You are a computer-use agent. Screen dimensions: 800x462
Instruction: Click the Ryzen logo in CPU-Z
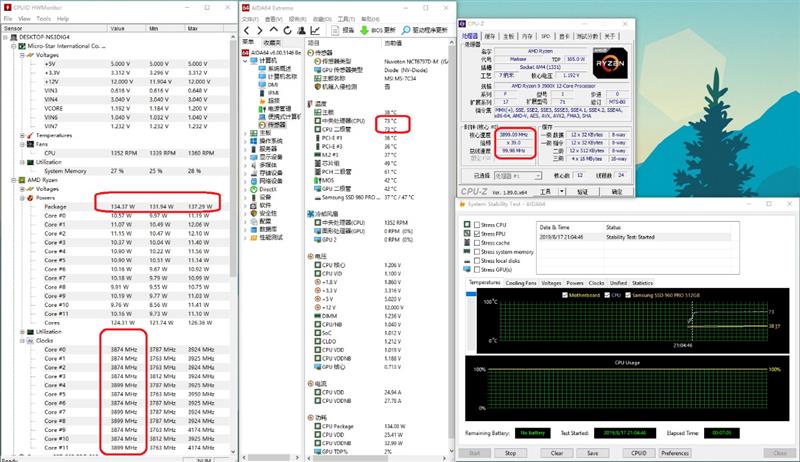[x=610, y=64]
